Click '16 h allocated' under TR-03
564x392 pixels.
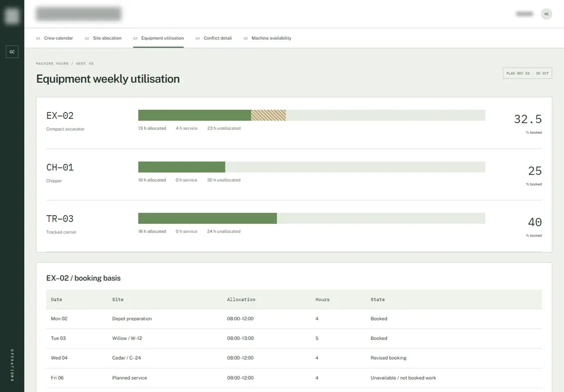[x=152, y=232]
